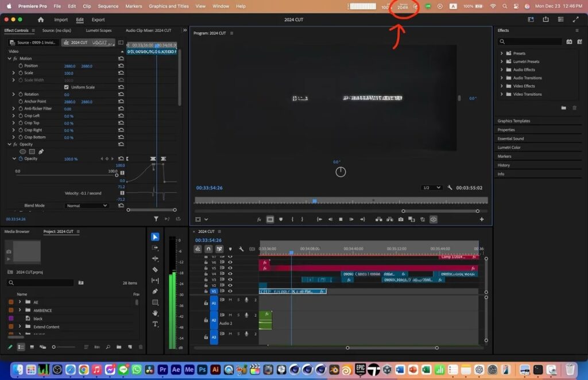This screenshot has height=380, width=588.
Task: Open the Button Editor plus icon
Action: pyautogui.click(x=482, y=219)
